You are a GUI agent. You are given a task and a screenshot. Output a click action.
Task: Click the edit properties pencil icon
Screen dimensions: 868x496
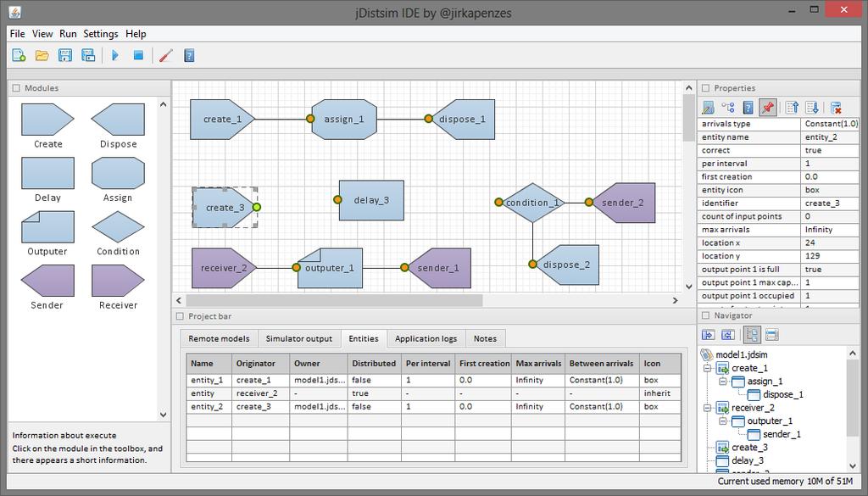point(708,108)
